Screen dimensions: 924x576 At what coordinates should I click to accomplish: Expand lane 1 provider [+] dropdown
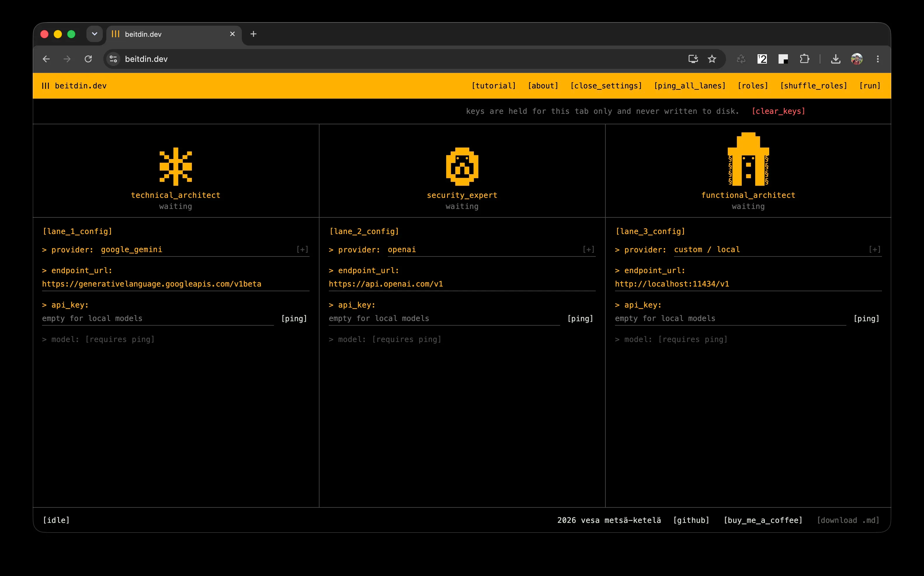303,249
